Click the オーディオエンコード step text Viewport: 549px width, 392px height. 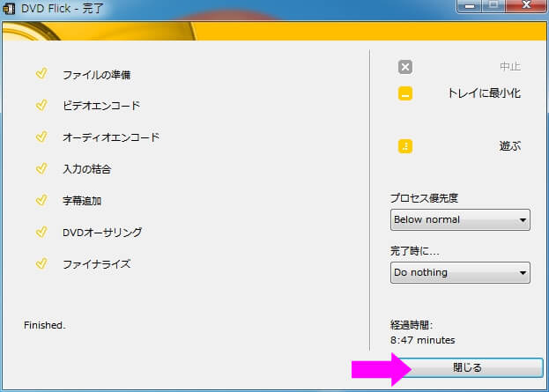pyautogui.click(x=111, y=137)
